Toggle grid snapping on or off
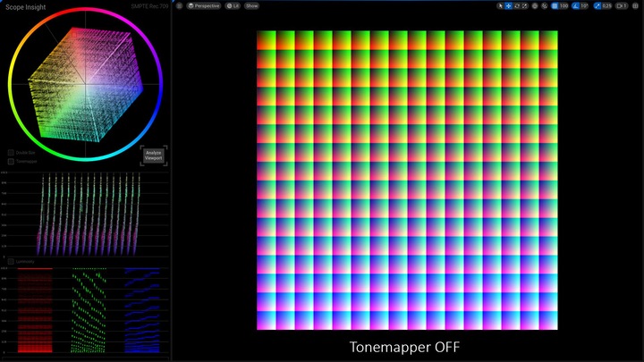The height and width of the screenshot is (362, 644). (x=555, y=5)
